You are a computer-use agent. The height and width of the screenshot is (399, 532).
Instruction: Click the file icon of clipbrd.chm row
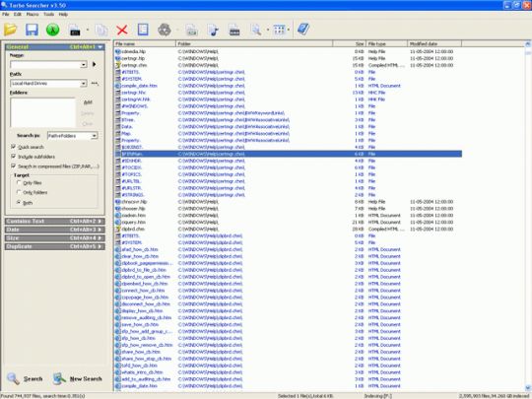[x=118, y=229]
